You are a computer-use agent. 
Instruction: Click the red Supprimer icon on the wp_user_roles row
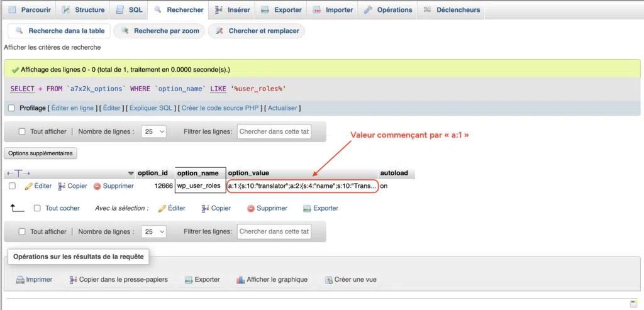(x=97, y=186)
